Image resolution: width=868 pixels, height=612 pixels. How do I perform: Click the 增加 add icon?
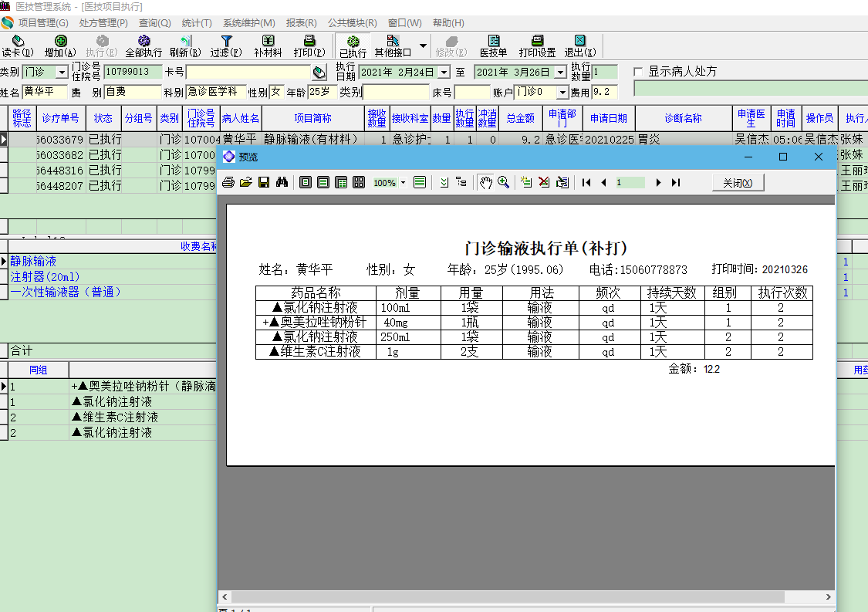[60, 41]
